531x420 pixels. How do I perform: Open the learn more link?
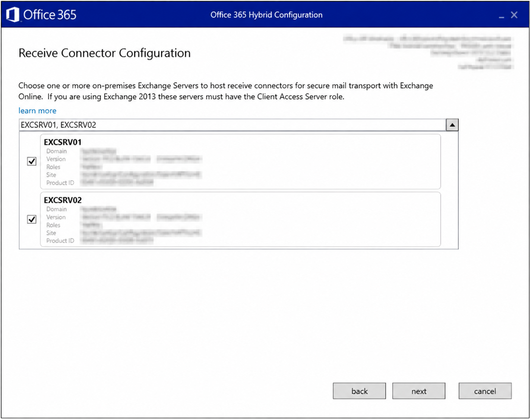click(x=37, y=110)
